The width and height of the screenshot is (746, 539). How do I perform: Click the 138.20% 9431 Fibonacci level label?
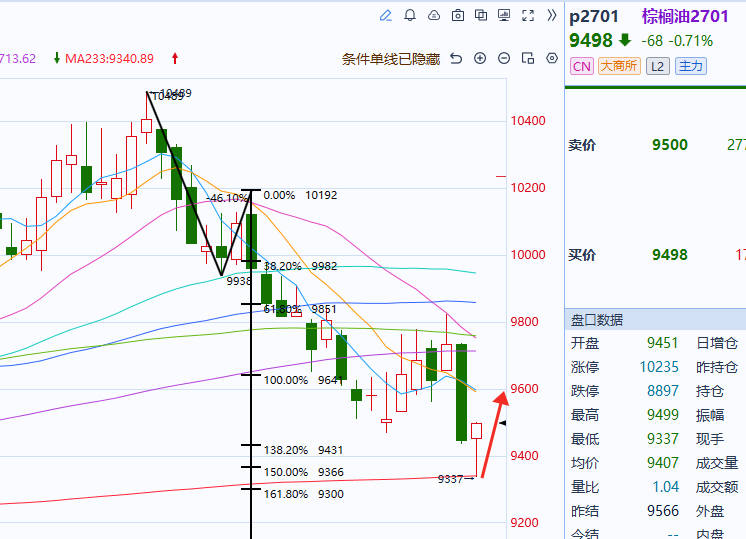click(304, 450)
